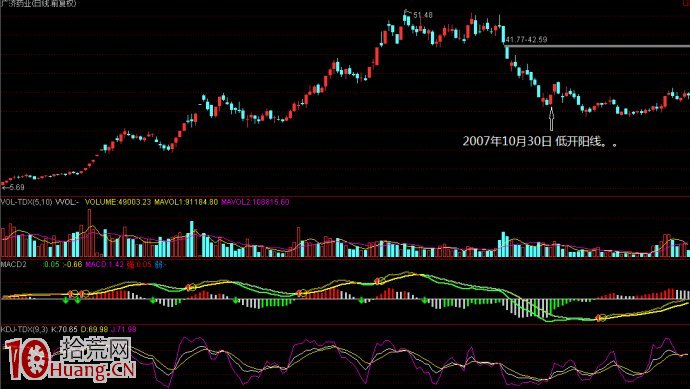
Task: Click the yellow -0.66 MACD2 value
Action: tap(72, 264)
